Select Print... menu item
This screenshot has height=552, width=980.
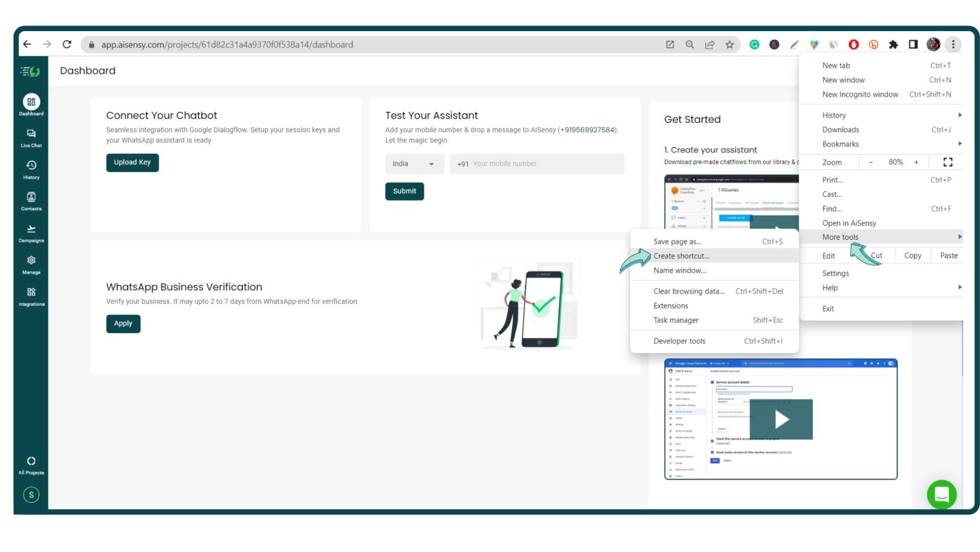(x=881, y=180)
